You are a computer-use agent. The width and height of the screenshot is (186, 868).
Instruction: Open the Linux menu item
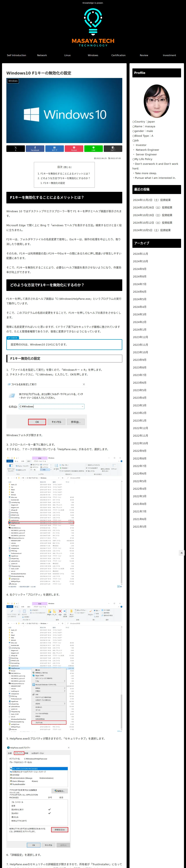68,55
